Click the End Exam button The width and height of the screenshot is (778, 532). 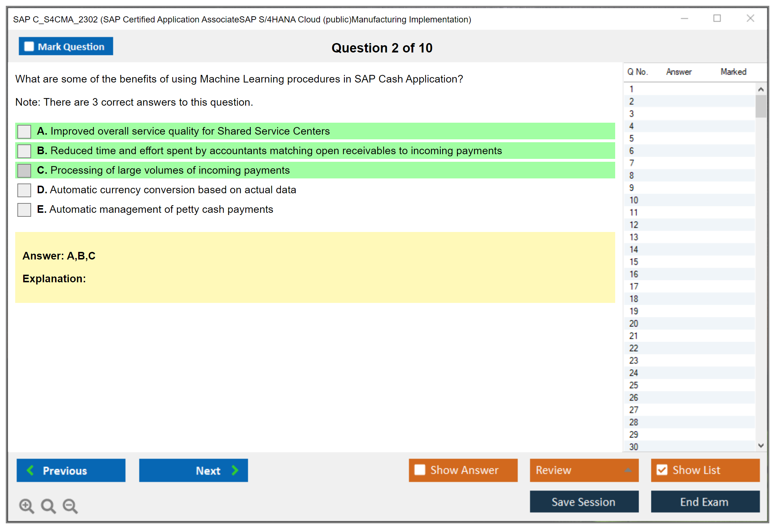click(705, 502)
